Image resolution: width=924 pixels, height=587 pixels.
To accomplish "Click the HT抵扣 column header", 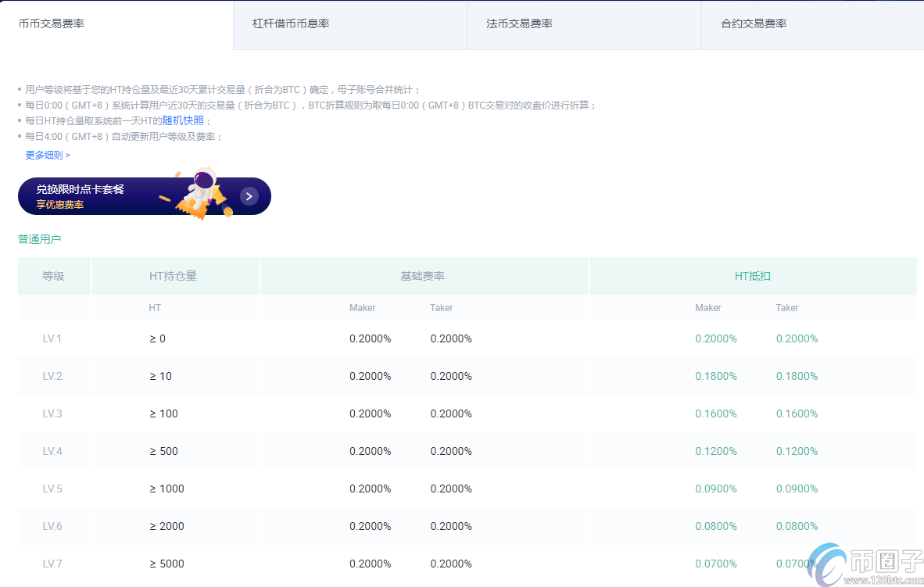I will coord(753,275).
